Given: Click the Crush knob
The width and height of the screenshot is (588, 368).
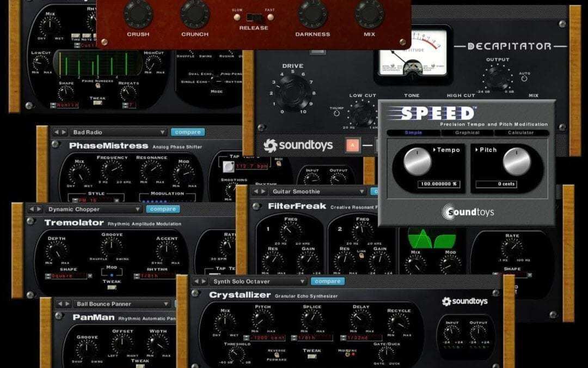Looking at the screenshot, I should coord(138,14).
